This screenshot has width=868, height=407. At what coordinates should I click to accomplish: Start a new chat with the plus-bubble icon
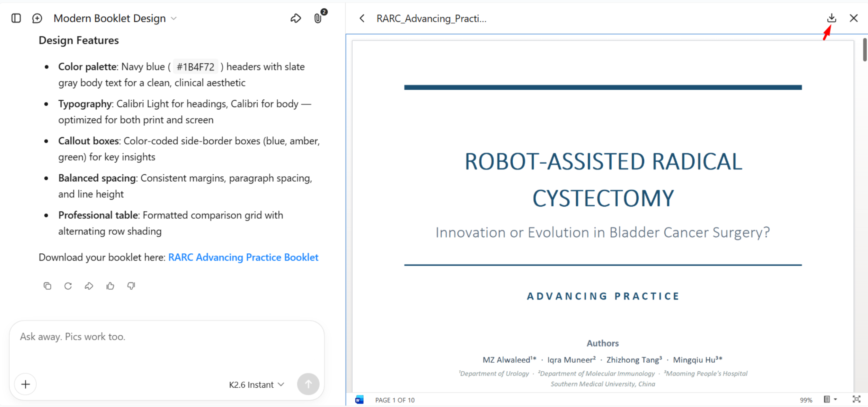pos(37,18)
